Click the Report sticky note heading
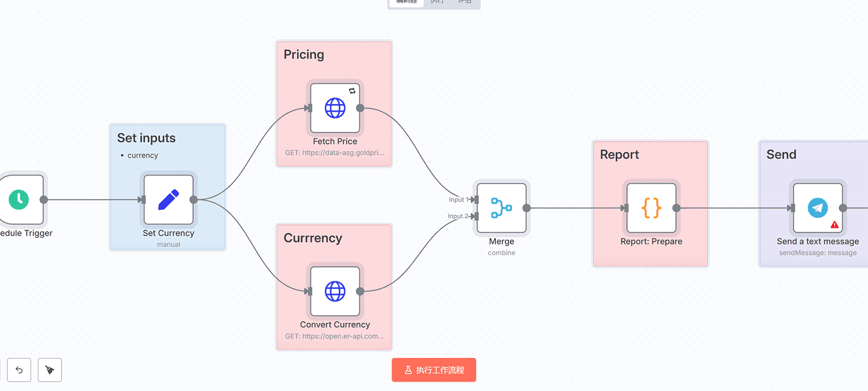This screenshot has height=391, width=868. pyautogui.click(x=619, y=155)
